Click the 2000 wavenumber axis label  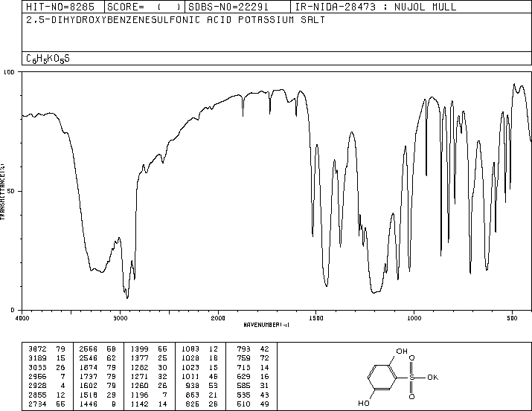(218, 318)
